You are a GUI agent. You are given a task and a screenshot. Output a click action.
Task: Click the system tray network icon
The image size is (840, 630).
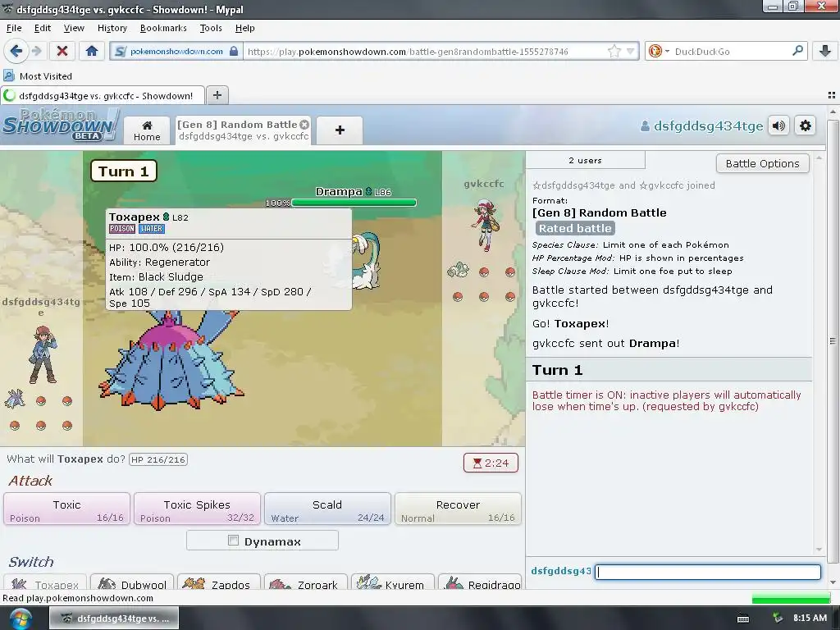778,619
